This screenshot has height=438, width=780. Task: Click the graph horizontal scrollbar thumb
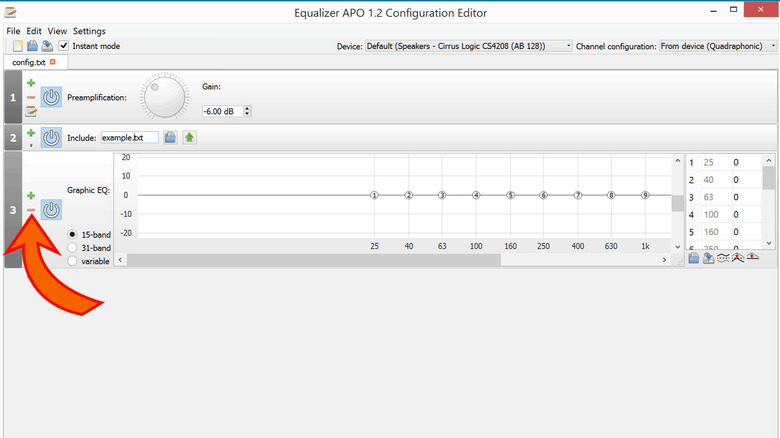(x=314, y=260)
